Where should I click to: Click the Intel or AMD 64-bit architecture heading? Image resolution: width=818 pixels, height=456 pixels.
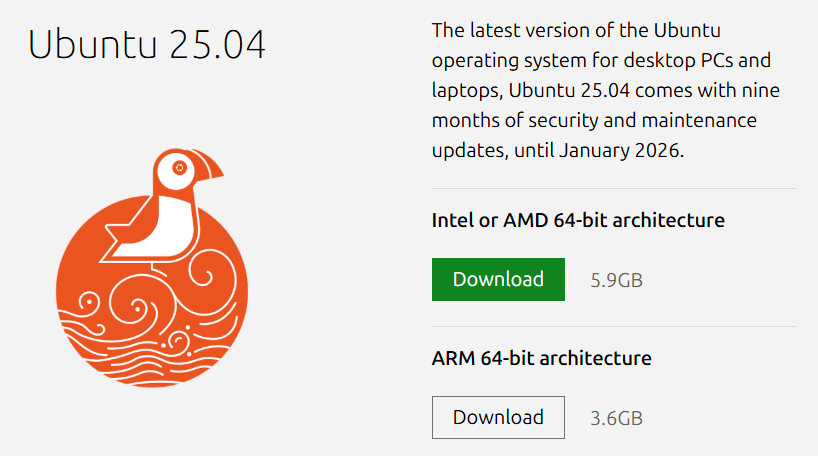578,220
